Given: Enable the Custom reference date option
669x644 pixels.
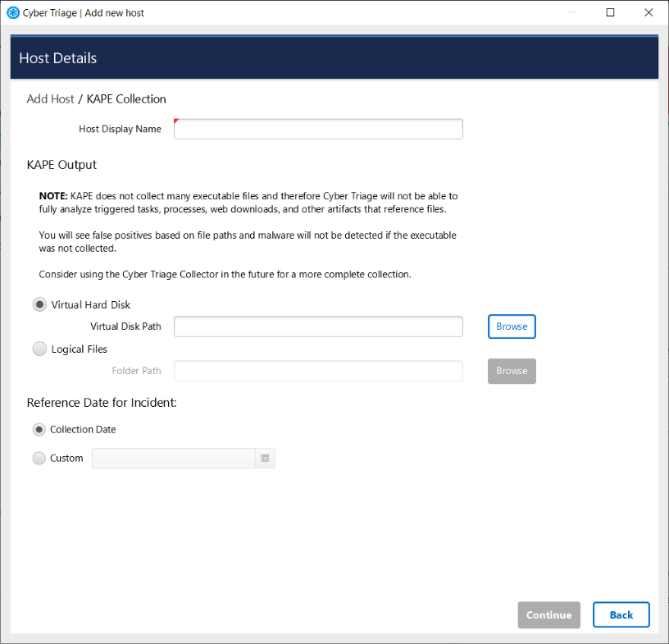Looking at the screenshot, I should [39, 459].
